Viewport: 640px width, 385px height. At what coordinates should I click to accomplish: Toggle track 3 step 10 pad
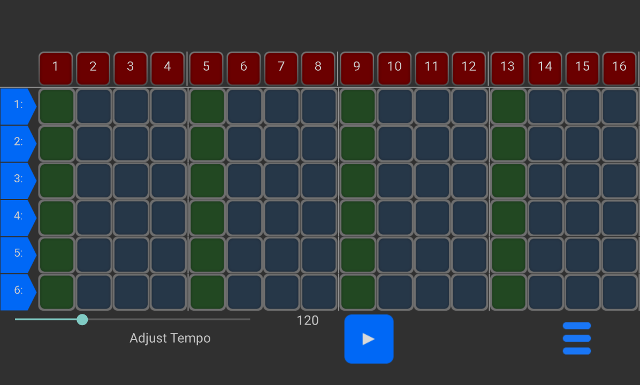tap(395, 181)
